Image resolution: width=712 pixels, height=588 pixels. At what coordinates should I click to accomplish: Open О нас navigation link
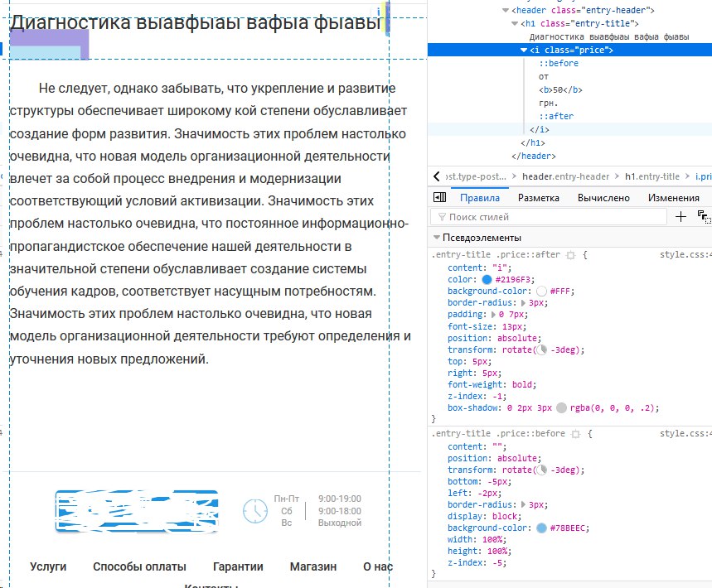click(x=378, y=566)
